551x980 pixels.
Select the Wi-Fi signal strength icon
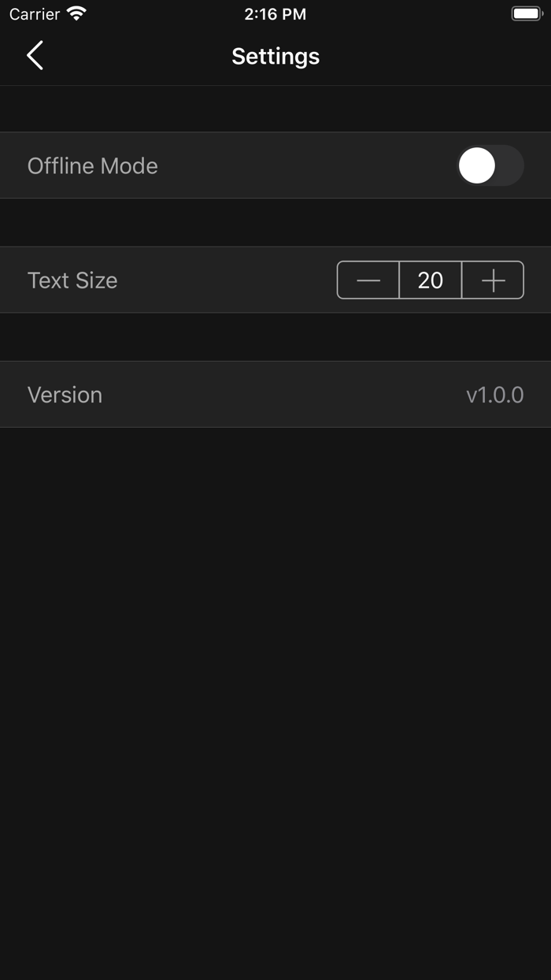76,13
